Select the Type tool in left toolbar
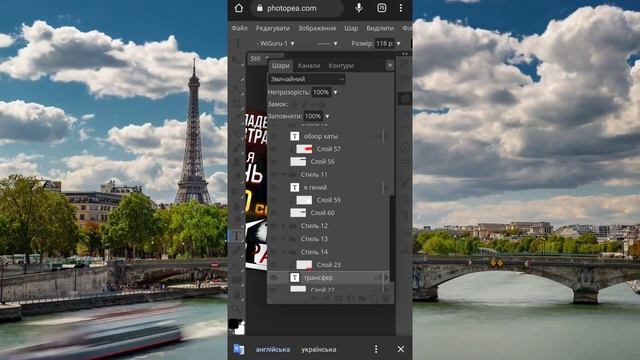This screenshot has height=360, width=640. click(x=237, y=236)
